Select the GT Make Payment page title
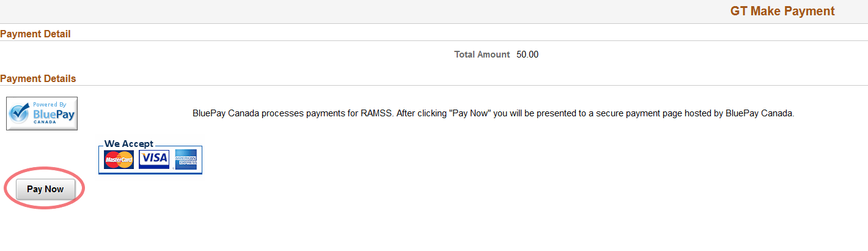868x251 pixels. pyautogui.click(x=782, y=11)
